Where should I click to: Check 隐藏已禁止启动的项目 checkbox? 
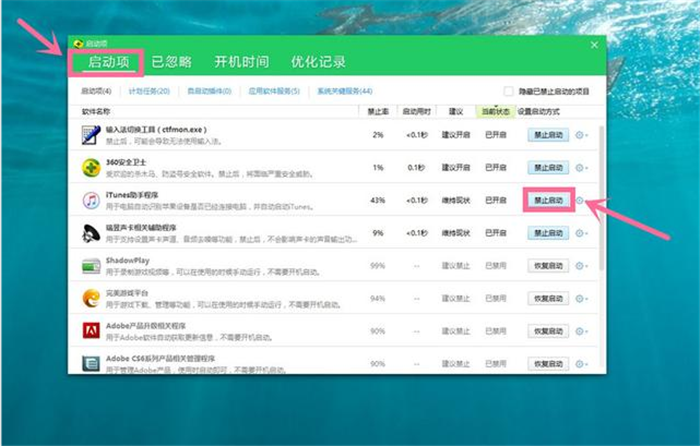point(508,91)
